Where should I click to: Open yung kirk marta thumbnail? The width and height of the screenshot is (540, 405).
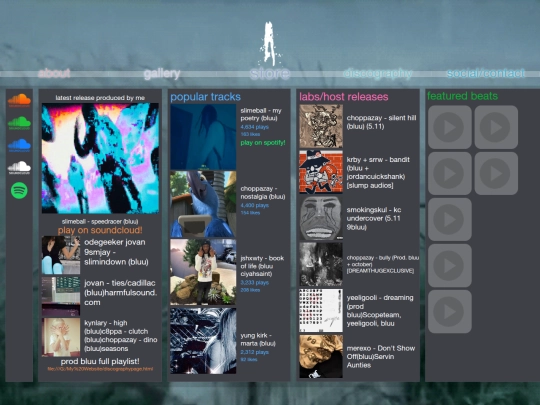203,341
